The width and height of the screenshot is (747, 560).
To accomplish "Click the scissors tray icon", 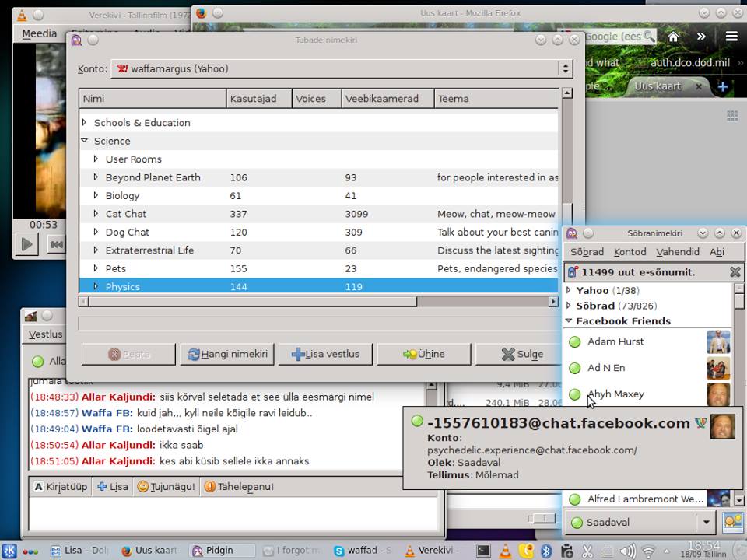I will 587,551.
